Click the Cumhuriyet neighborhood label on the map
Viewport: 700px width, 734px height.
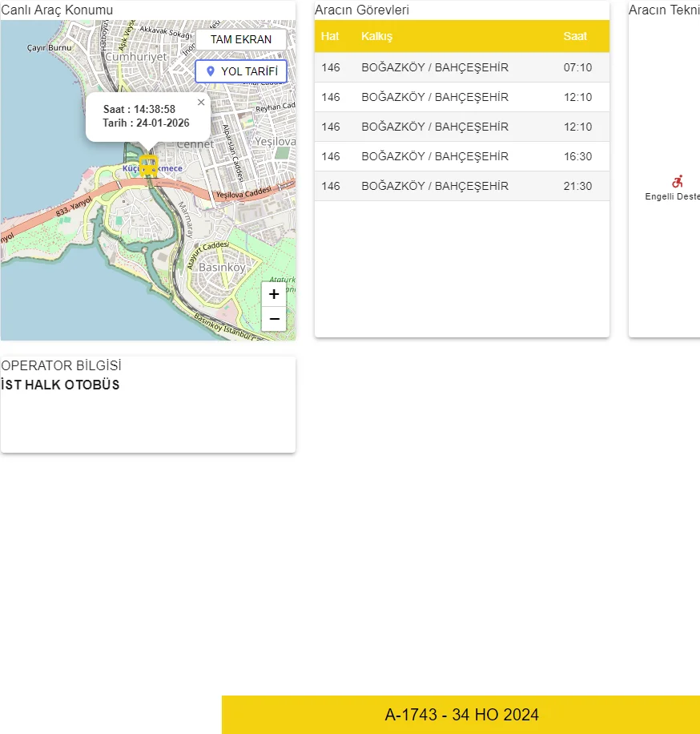coord(136,57)
